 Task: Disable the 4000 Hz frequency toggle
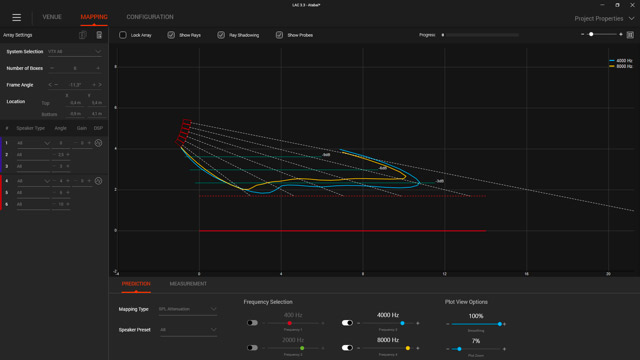(347, 323)
